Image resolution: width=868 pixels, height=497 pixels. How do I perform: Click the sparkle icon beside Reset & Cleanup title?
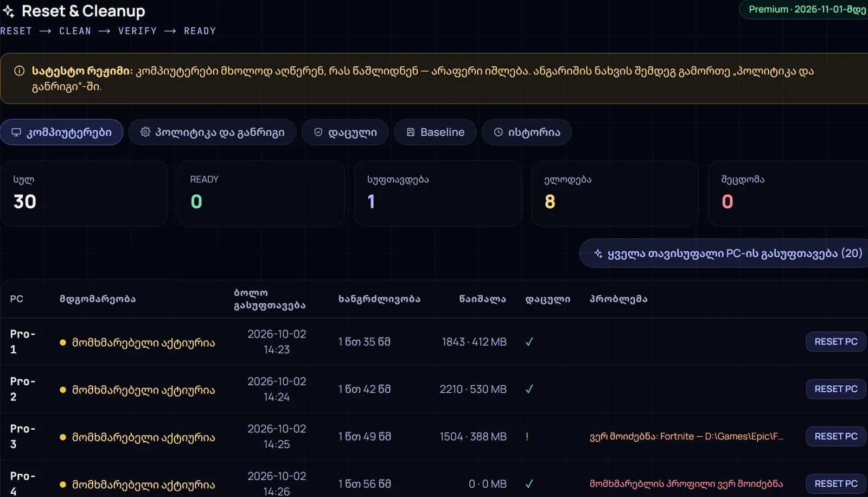tap(8, 11)
